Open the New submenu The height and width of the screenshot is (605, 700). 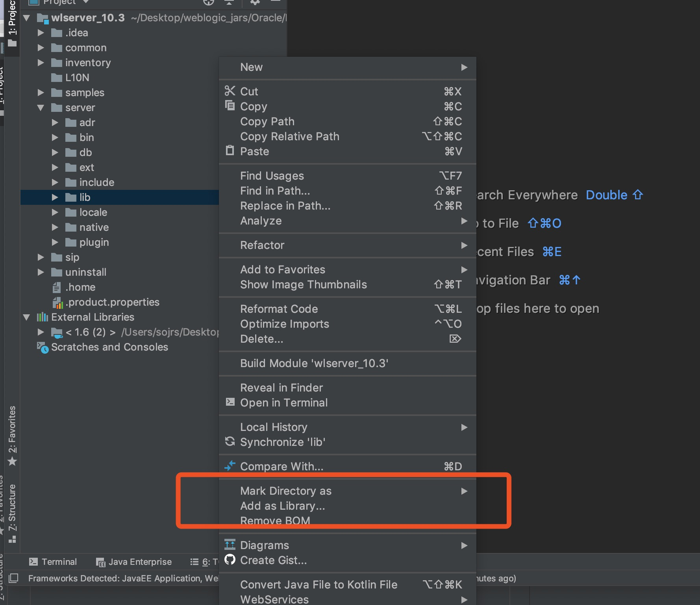pyautogui.click(x=348, y=67)
